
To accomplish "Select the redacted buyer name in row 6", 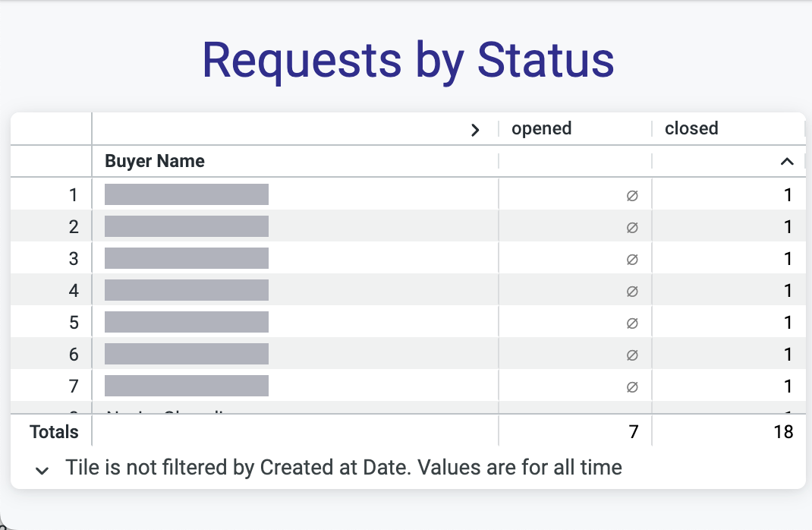I will (187, 354).
